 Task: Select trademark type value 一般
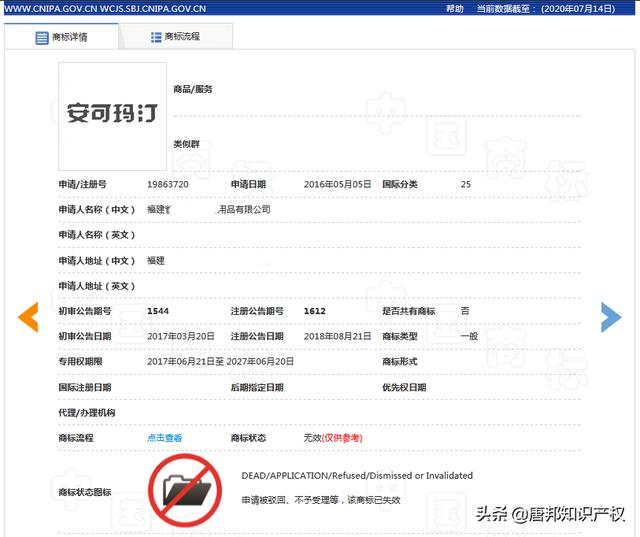[469, 336]
